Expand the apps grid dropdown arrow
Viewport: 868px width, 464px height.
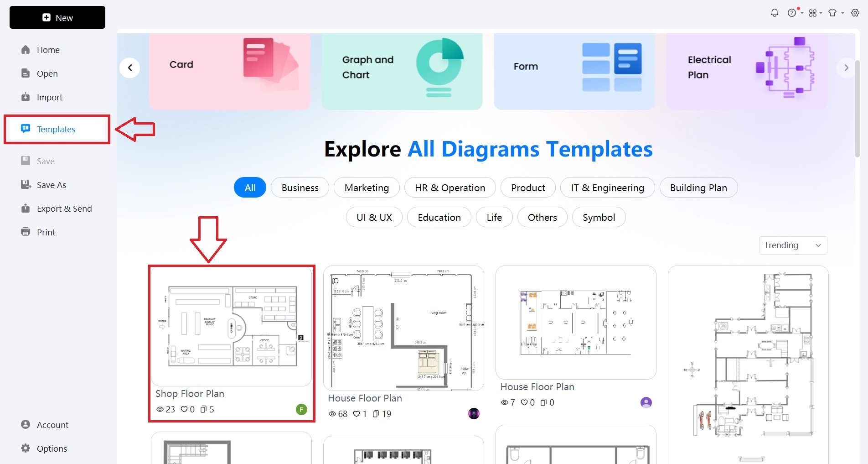coord(821,13)
